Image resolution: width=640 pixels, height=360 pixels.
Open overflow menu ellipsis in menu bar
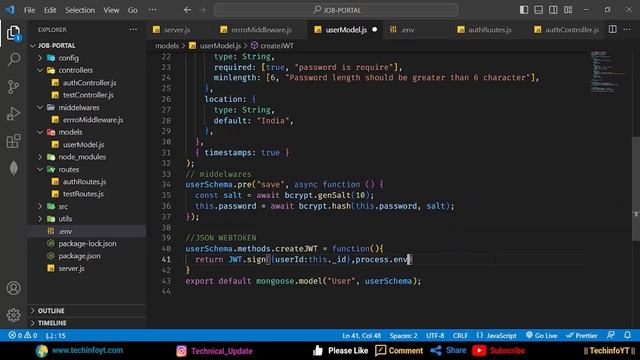pos(153,10)
